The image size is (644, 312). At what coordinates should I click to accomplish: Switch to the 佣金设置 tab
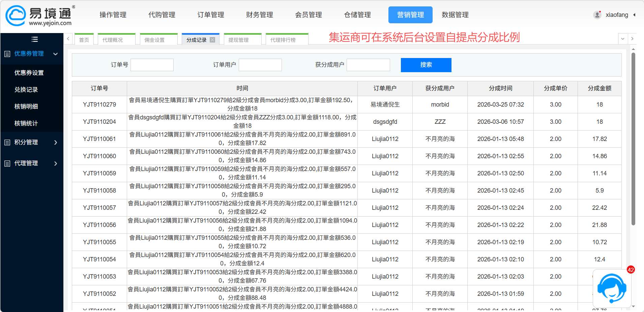[x=159, y=39]
